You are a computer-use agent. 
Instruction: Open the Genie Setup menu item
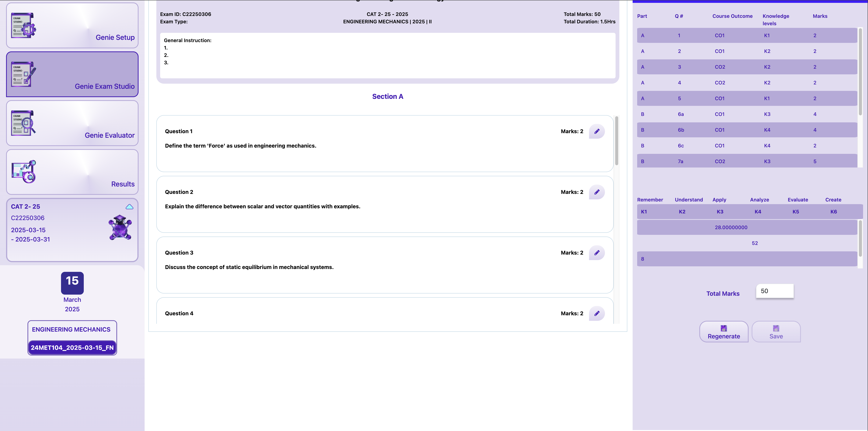[115, 37]
